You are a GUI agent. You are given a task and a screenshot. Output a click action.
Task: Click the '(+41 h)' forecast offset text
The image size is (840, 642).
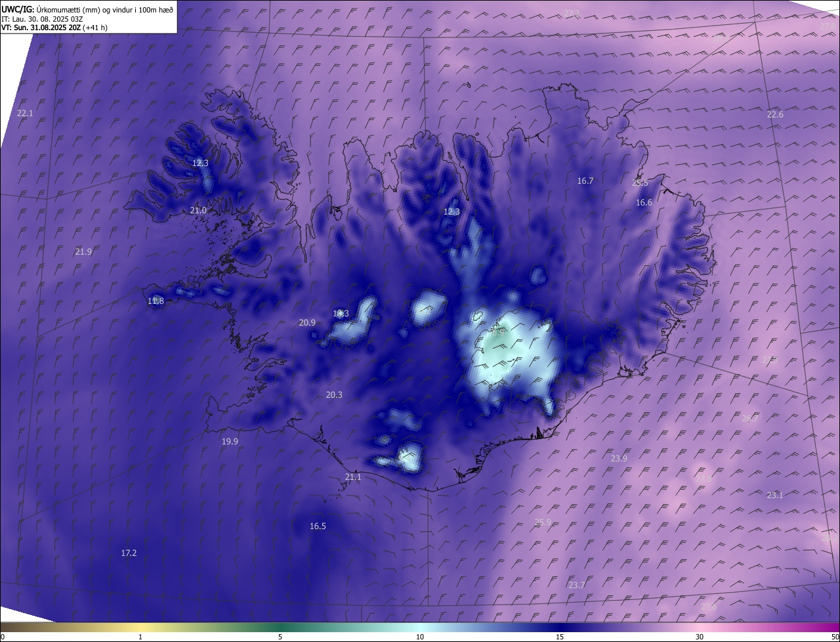[x=96, y=28]
